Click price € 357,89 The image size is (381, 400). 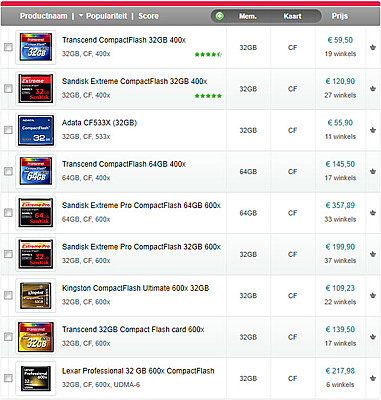(x=340, y=205)
